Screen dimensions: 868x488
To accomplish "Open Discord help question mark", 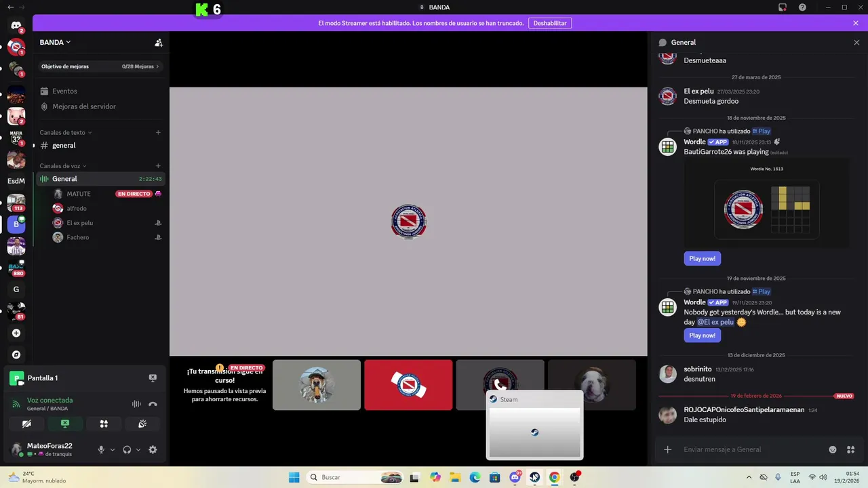I will (802, 7).
